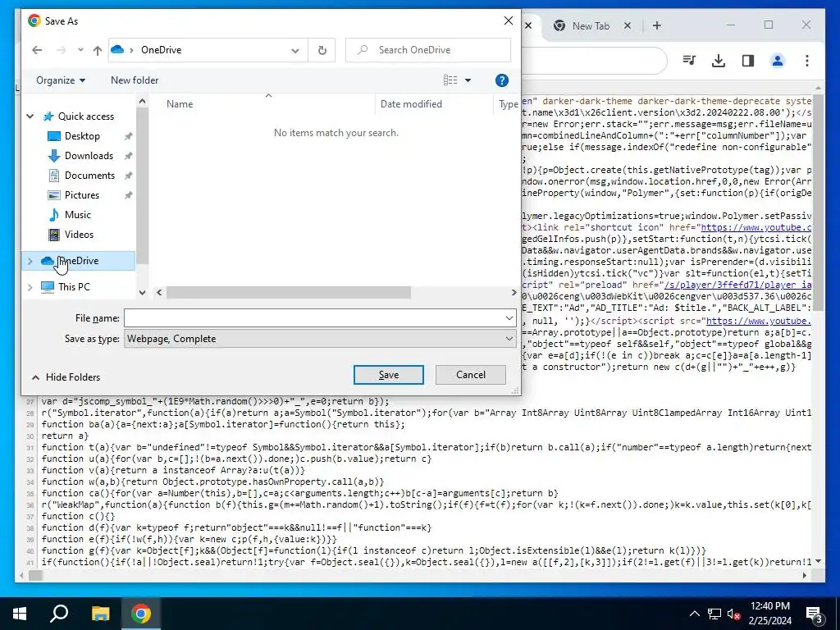Refresh the OneDrive folder view

click(x=322, y=50)
